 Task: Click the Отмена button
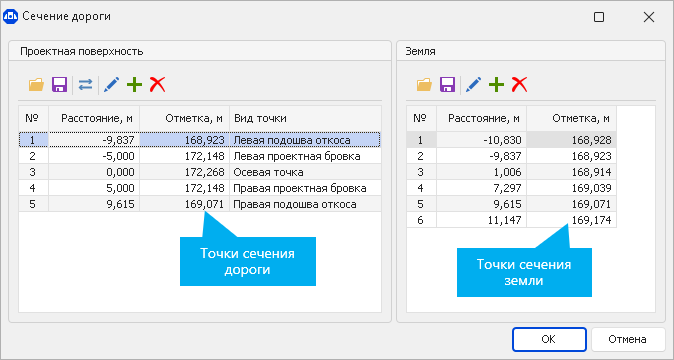coord(627,339)
